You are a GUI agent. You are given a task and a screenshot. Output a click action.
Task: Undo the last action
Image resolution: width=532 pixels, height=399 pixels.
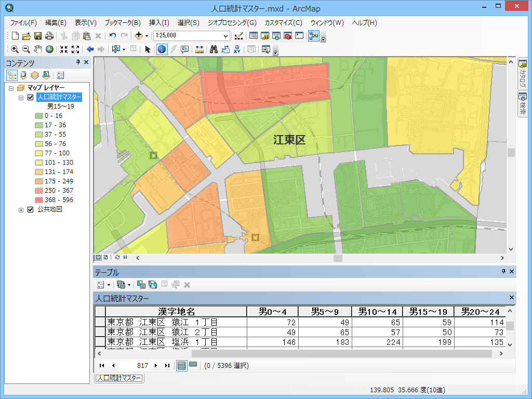pos(113,36)
